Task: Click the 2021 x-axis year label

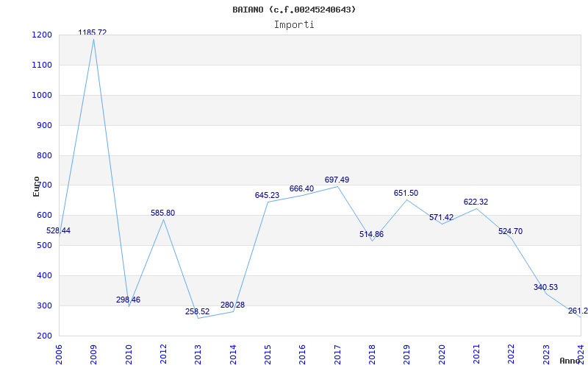Action: coord(476,355)
